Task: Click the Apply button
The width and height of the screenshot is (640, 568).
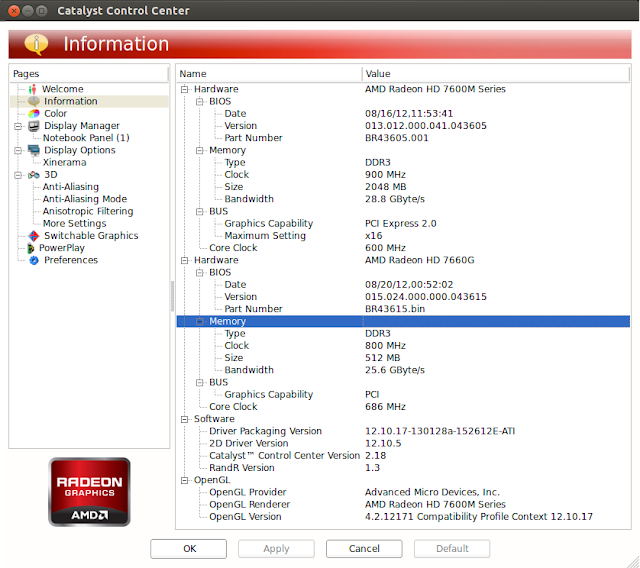Action: click(x=276, y=548)
